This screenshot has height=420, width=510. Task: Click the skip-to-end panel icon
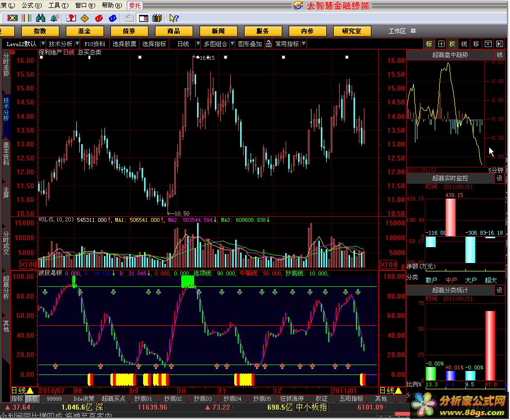tap(500, 44)
